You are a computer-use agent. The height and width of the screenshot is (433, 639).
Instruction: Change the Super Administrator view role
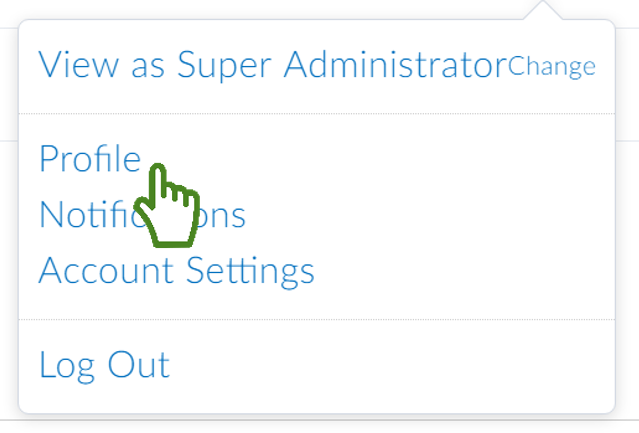[551, 67]
